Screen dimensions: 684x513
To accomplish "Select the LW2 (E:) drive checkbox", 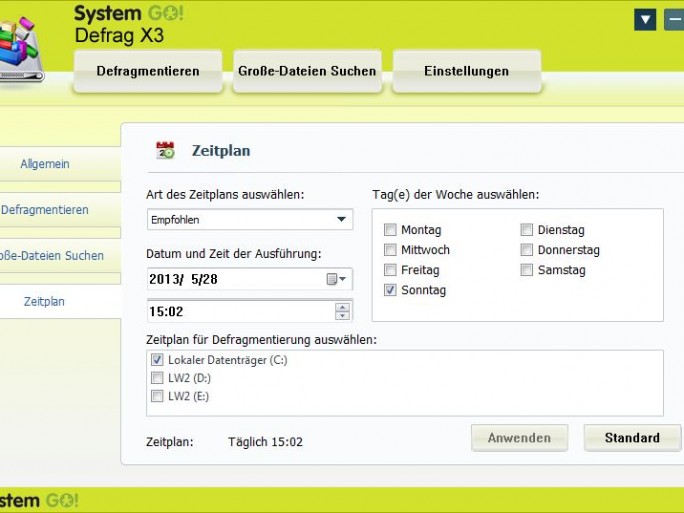I will pyautogui.click(x=157, y=396).
